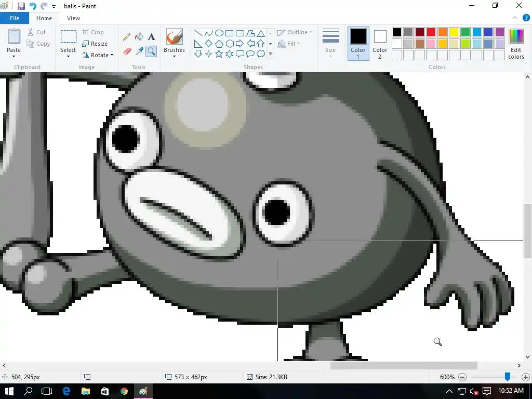
Task: Choose the Pentagon shape
Action: coord(219,44)
